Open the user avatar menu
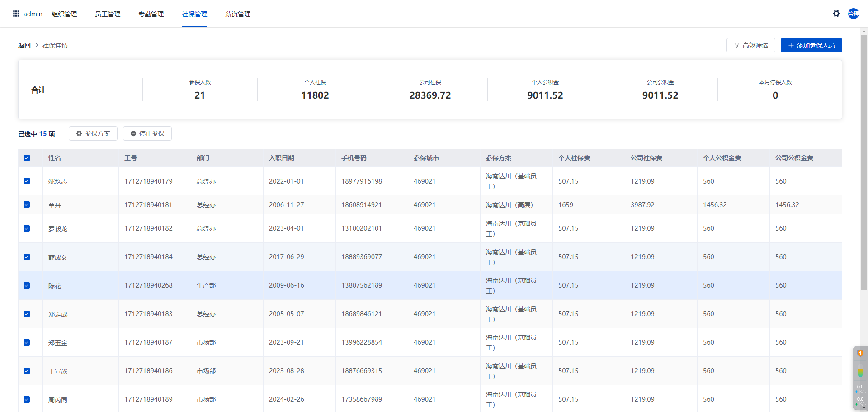This screenshot has height=412, width=868. tap(853, 14)
